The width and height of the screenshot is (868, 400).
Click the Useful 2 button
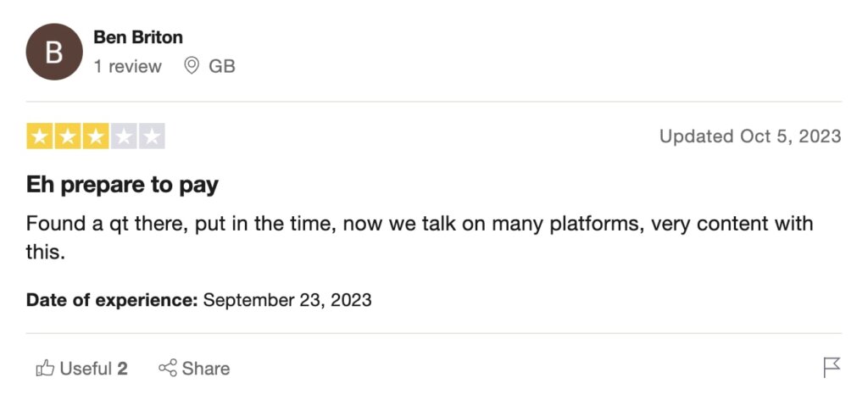click(82, 368)
